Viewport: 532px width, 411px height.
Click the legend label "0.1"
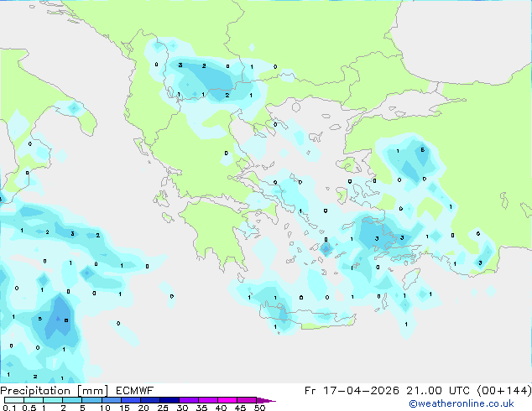(x=9, y=408)
